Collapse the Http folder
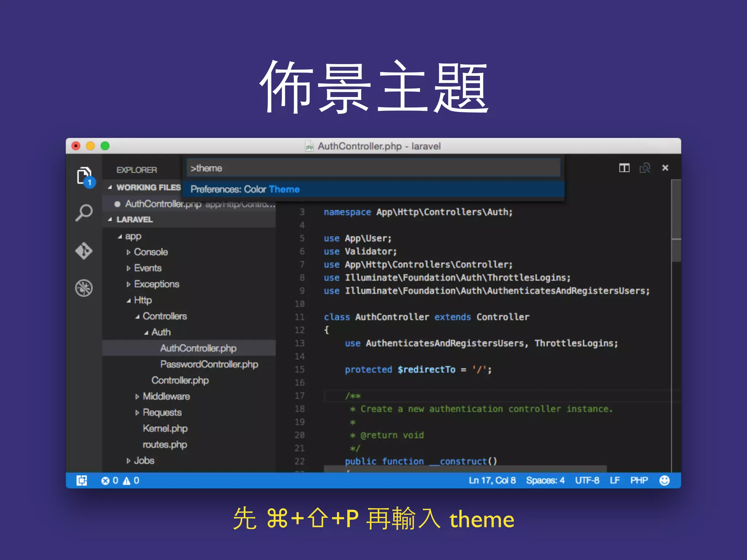Viewport: 747px width, 560px height. tap(128, 301)
